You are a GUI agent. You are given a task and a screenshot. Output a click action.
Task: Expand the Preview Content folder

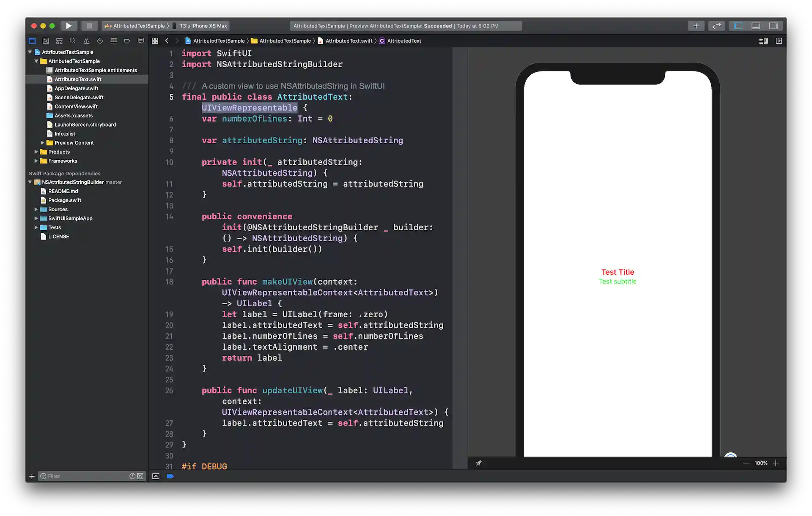(42, 142)
